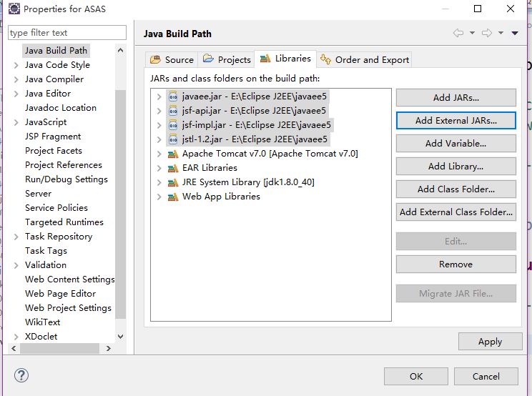Confirm with the OK button

[416, 376]
